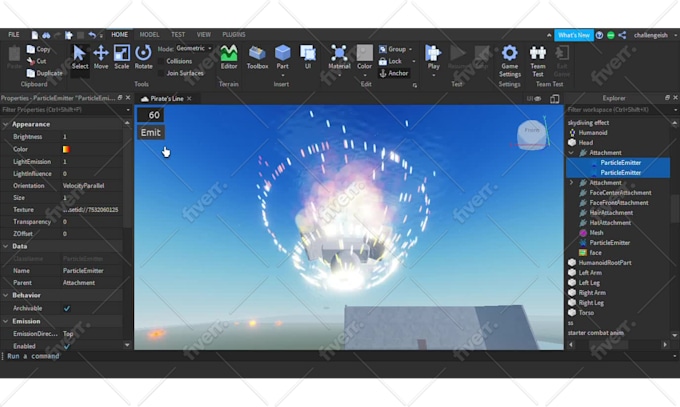This screenshot has height=407, width=680.
Task: Toggle the Anchor tool
Action: point(394,73)
